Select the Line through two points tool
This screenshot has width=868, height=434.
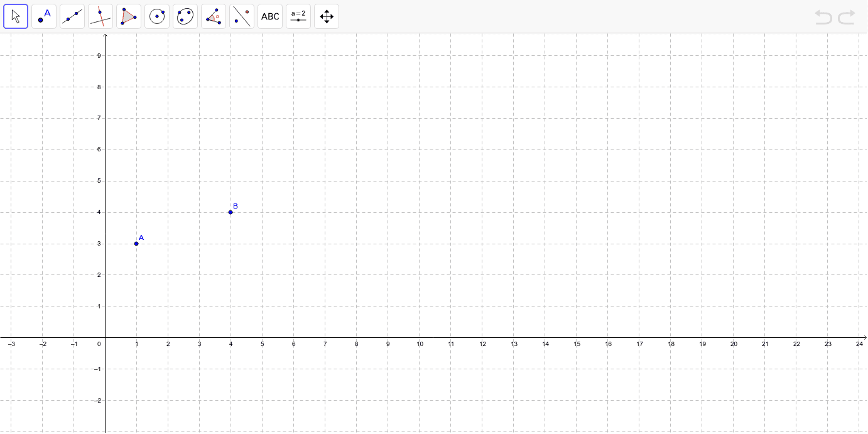point(72,16)
